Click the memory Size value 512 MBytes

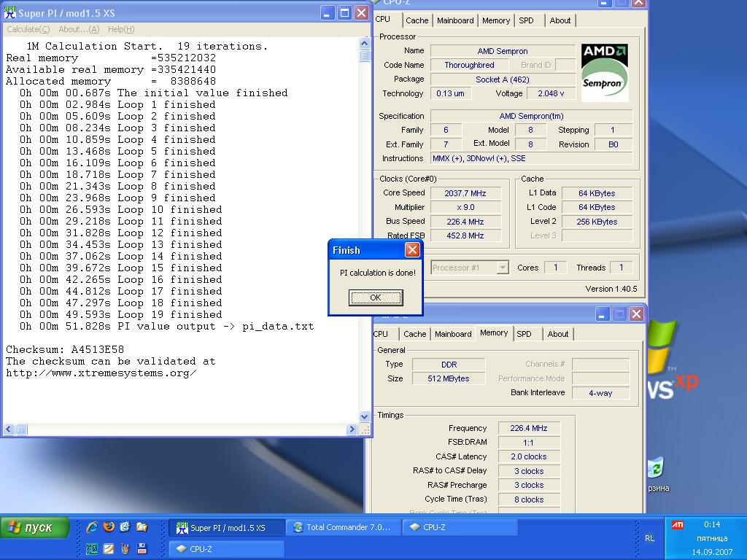(x=449, y=378)
